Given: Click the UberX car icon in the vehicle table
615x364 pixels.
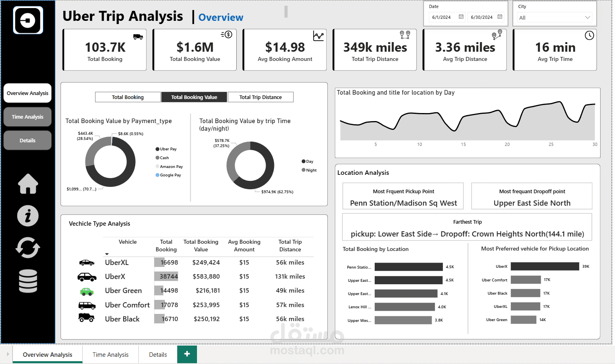Looking at the screenshot, I should [x=87, y=277].
